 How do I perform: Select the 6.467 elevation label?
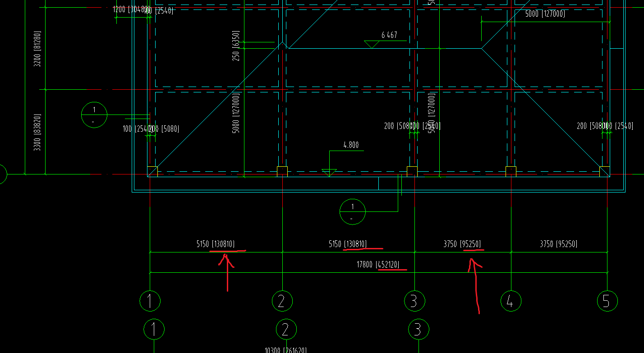point(389,35)
